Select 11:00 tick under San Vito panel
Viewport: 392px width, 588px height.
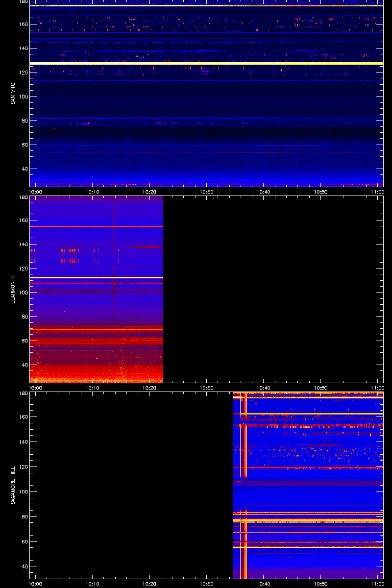(x=377, y=192)
